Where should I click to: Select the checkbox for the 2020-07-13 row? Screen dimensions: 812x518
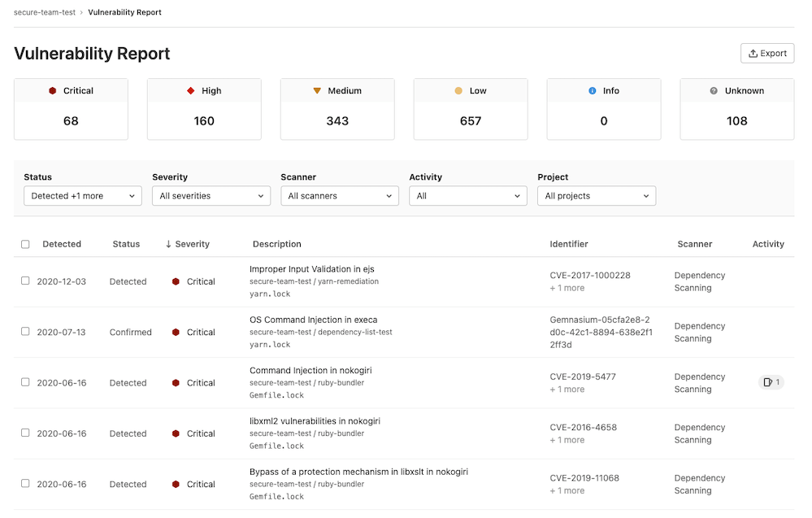tap(25, 331)
